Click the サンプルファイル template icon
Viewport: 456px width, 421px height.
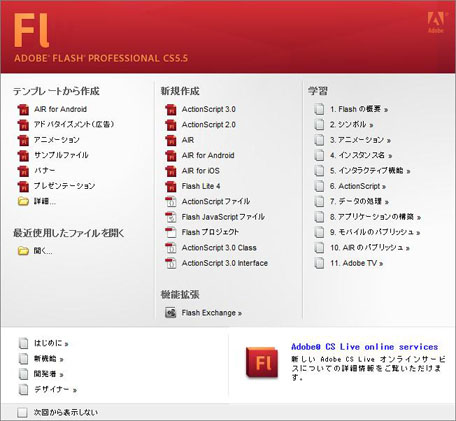[23, 155]
